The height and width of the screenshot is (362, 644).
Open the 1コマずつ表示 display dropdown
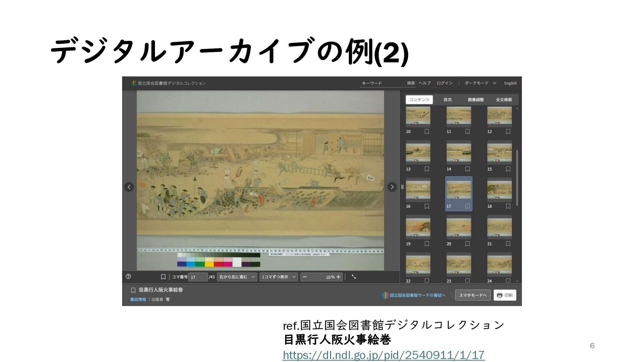(278, 277)
